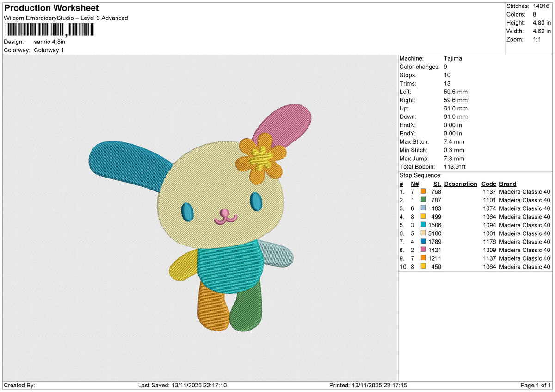555x392 pixels.
Task: Pick the yellow swatch beside 450 stitches
Action: 423,267
